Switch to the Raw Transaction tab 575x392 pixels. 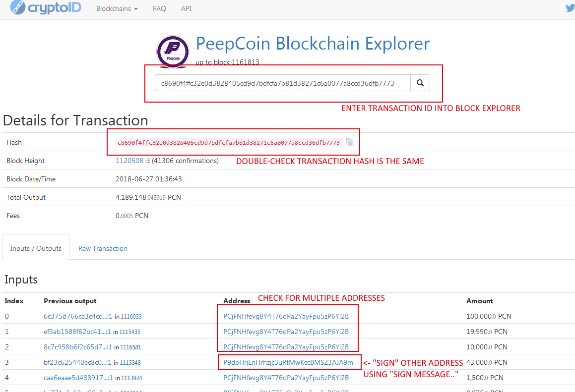click(x=103, y=248)
